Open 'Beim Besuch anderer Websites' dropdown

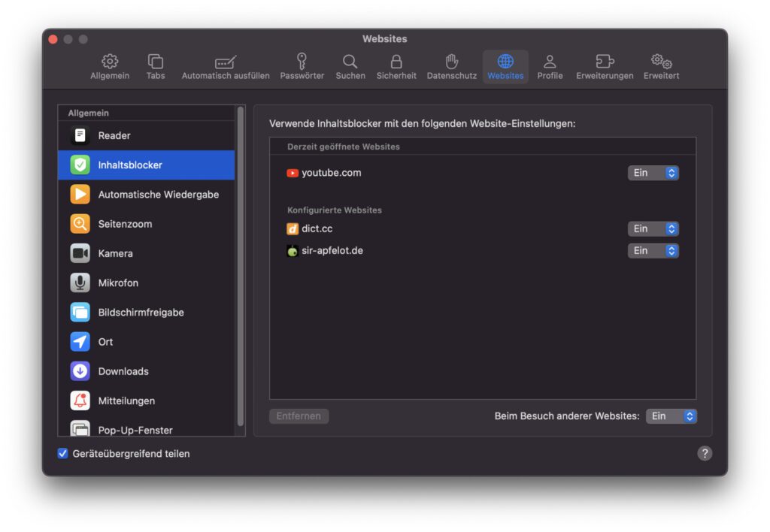point(671,416)
